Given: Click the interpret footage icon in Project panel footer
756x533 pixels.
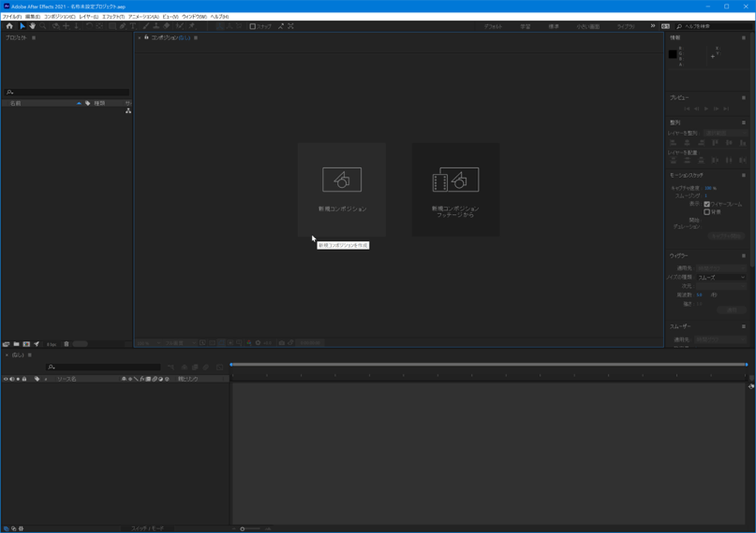Looking at the screenshot, I should coord(7,343).
